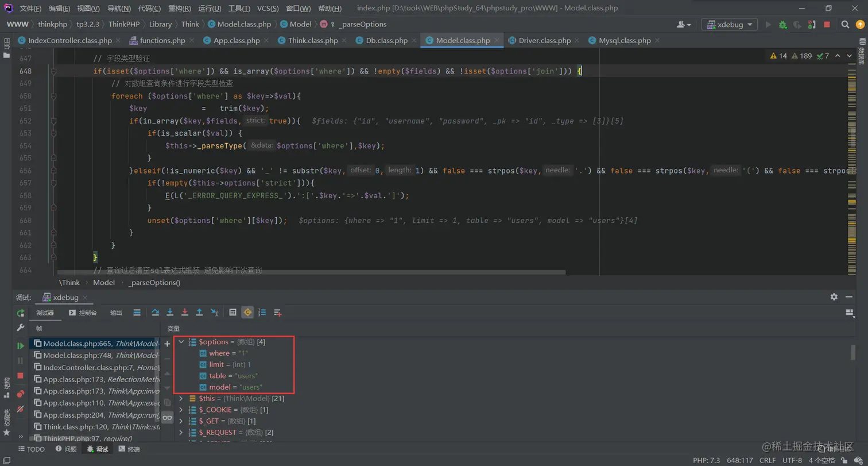Open debug panel settings gear icon
The height and width of the screenshot is (466, 868).
(834, 297)
